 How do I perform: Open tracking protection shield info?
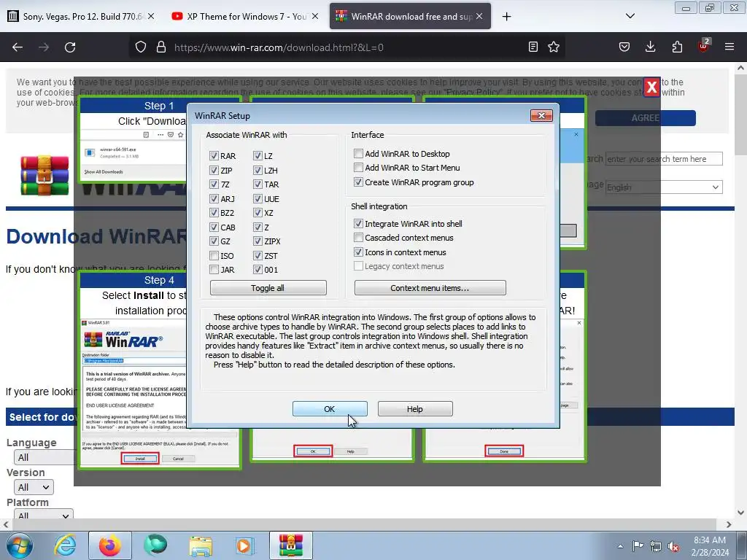pos(141,47)
